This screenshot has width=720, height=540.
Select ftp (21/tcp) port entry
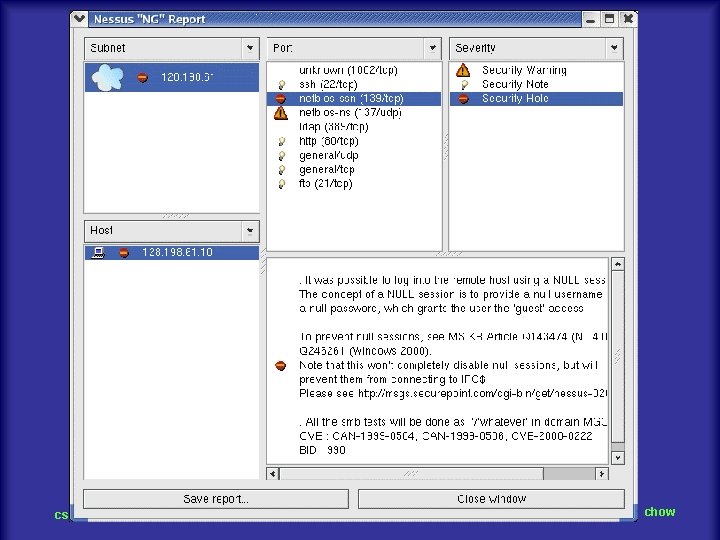click(354, 184)
